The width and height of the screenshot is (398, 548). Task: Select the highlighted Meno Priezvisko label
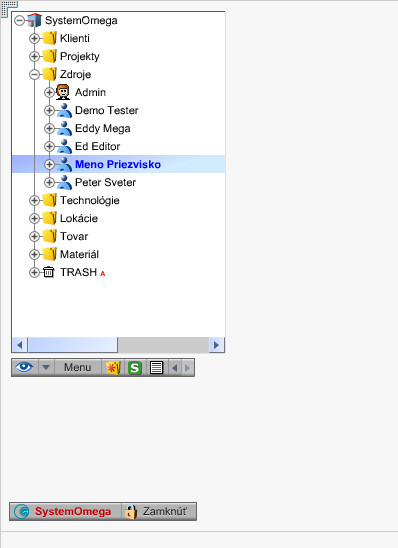[118, 164]
